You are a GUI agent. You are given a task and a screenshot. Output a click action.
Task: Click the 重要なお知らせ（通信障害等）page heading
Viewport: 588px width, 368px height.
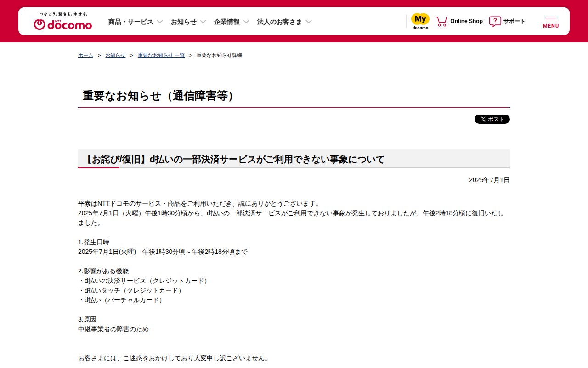pyautogui.click(x=161, y=96)
